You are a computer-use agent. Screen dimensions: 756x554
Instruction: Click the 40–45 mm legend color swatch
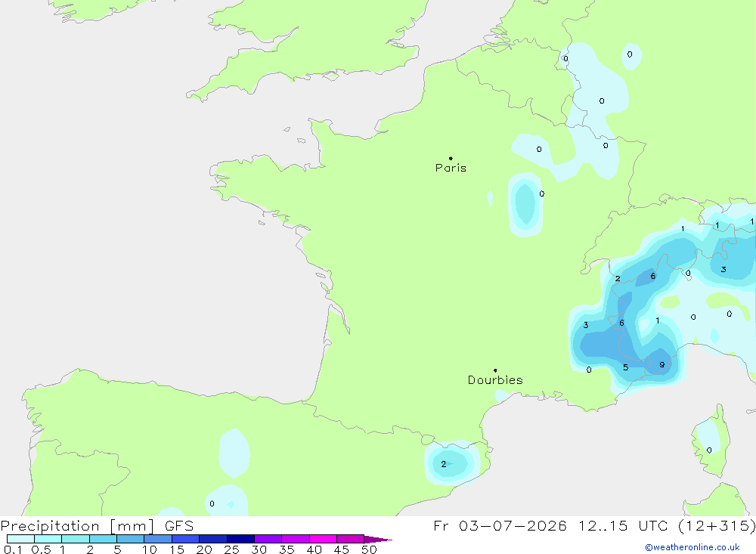point(323,539)
